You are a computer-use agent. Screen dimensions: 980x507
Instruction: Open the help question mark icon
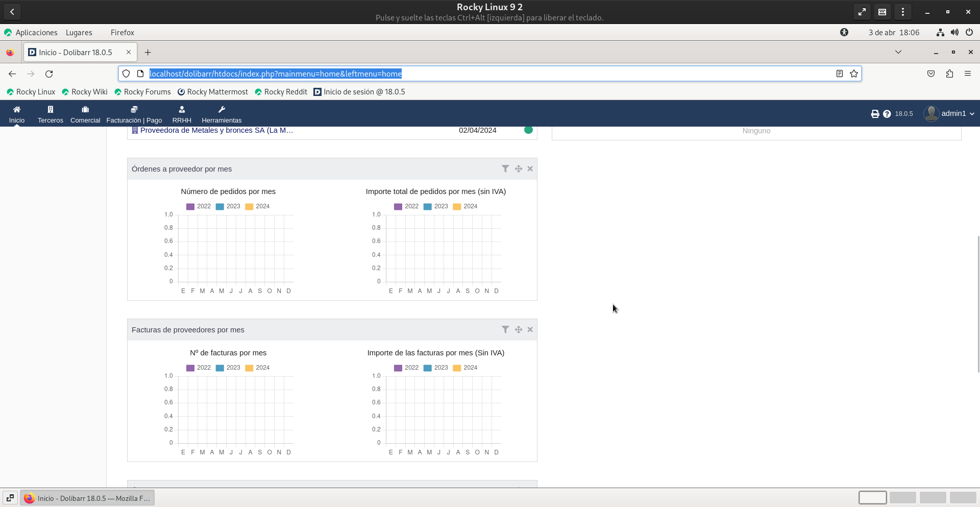click(887, 114)
